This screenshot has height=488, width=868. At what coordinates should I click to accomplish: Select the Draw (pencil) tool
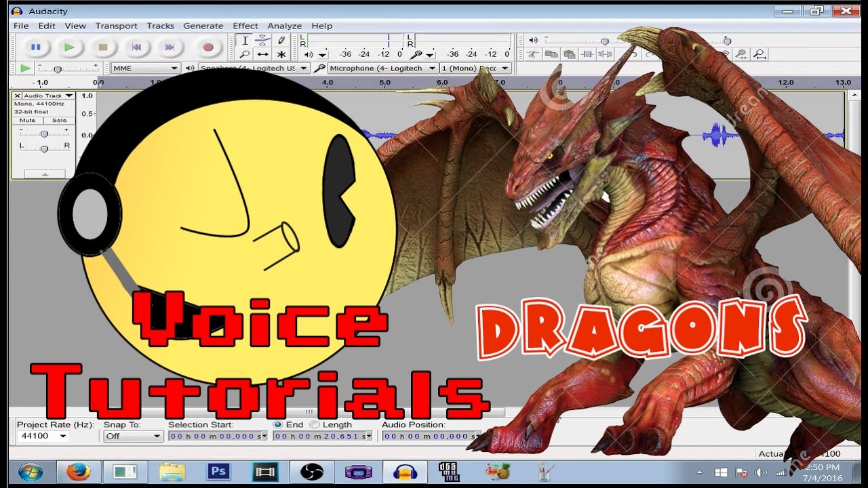(281, 41)
